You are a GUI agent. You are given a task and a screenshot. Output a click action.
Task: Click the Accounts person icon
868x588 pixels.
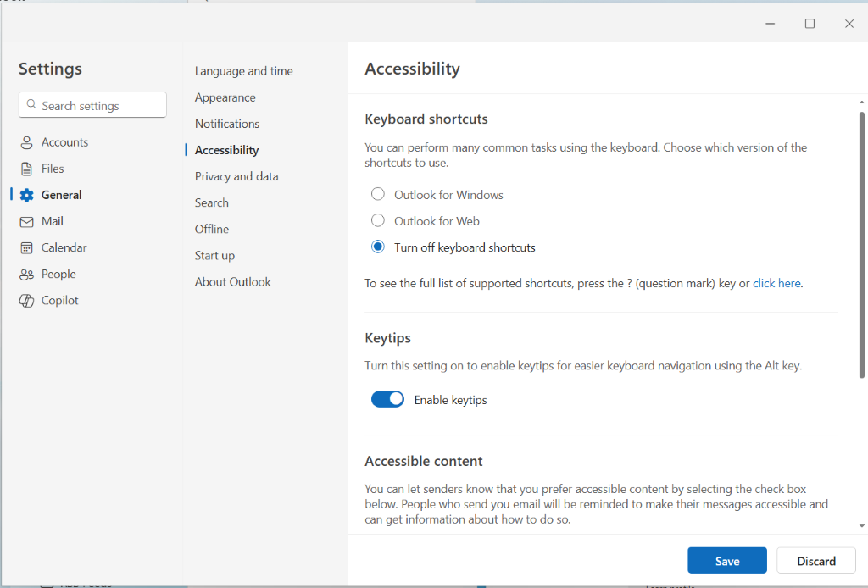(x=26, y=142)
